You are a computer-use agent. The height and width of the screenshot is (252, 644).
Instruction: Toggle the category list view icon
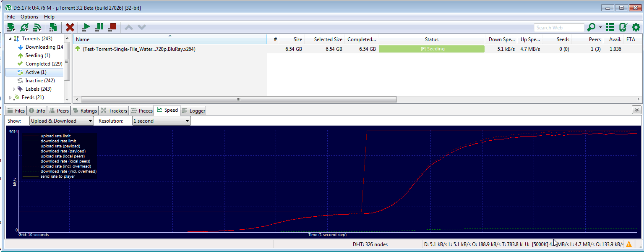(x=610, y=27)
